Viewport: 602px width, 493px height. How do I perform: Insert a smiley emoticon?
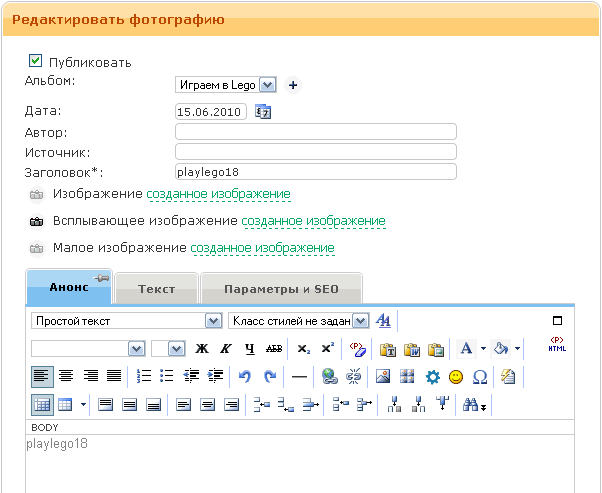(456, 377)
